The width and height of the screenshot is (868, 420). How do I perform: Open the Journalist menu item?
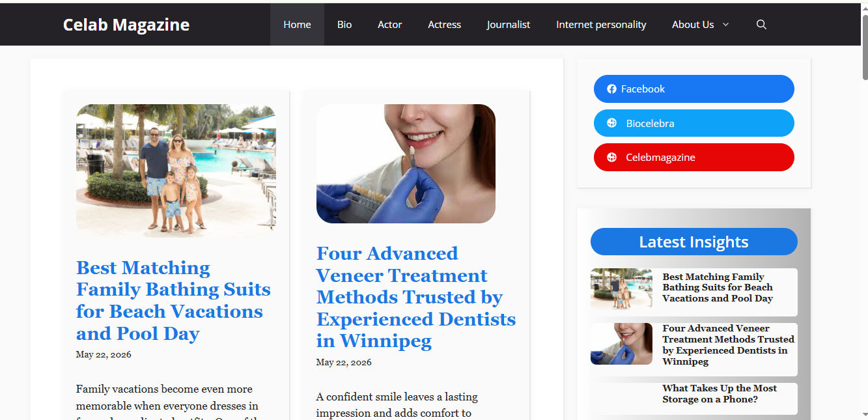click(x=509, y=25)
